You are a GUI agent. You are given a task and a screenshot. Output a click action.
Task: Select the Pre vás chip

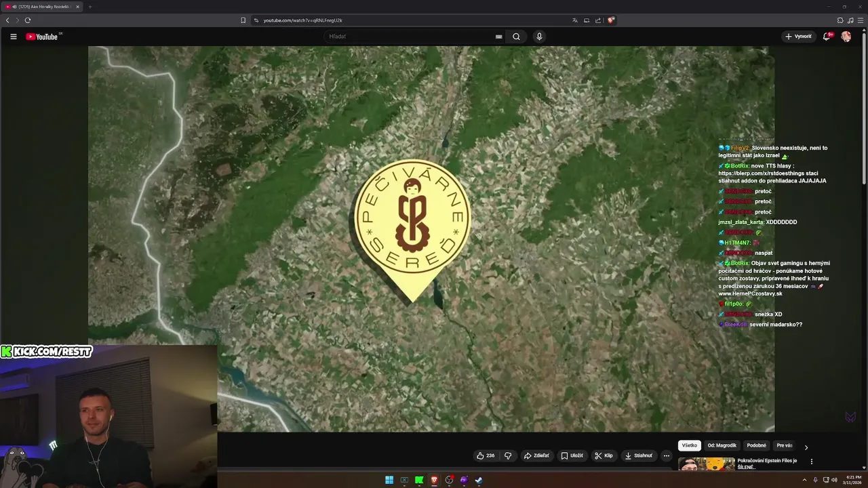[785, 445]
